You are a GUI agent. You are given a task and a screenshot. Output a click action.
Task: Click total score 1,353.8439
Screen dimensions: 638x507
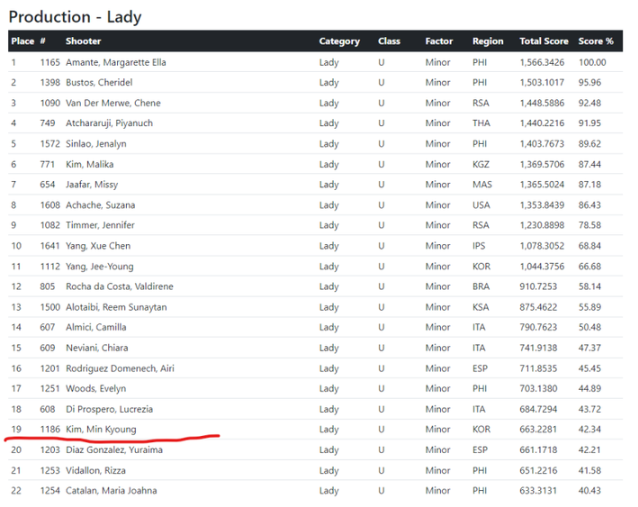pyautogui.click(x=542, y=205)
